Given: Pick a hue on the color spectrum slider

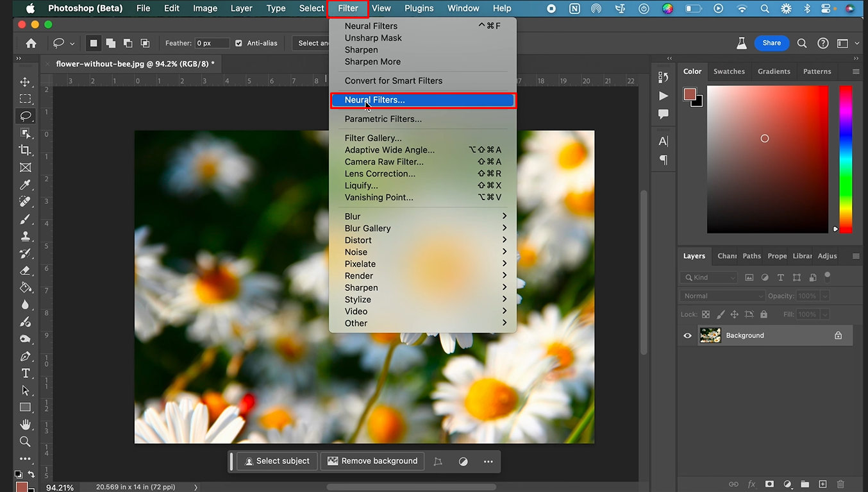Looking at the screenshot, I should click(x=846, y=158).
